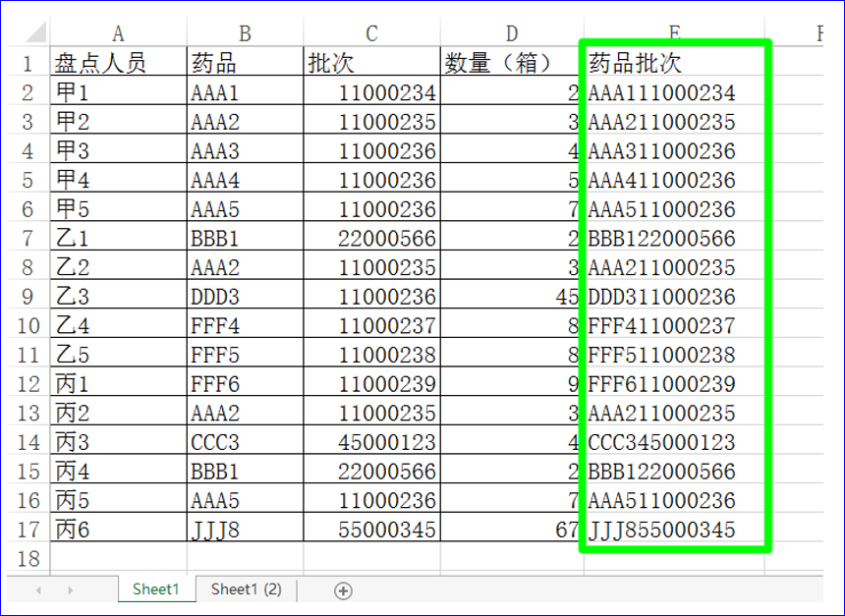Select cell 甲5
Screen dimensions: 845x616
tap(119, 209)
